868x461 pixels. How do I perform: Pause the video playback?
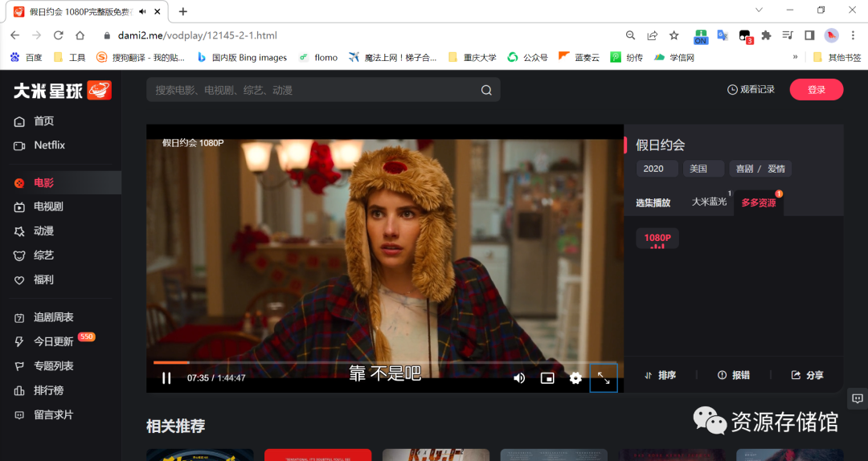click(x=166, y=378)
